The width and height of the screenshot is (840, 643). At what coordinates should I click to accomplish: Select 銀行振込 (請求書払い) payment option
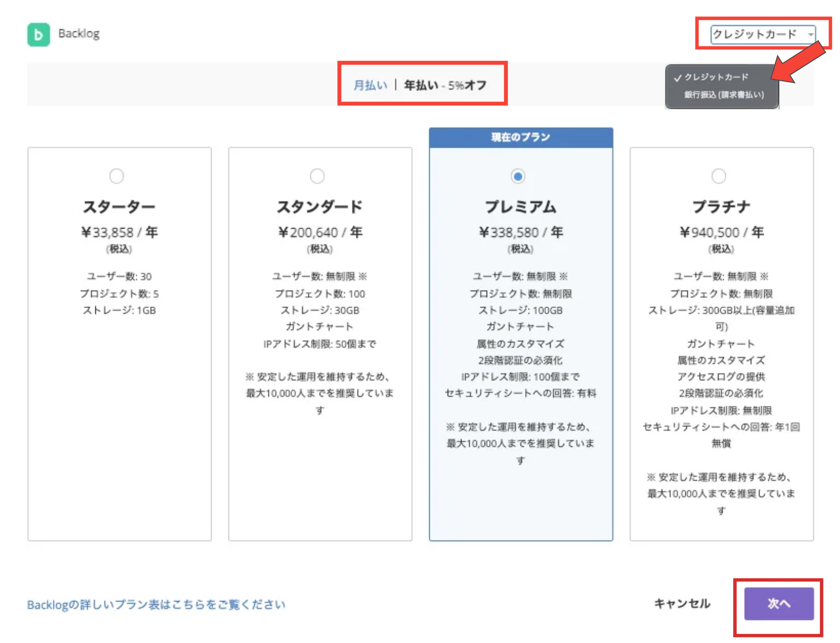pos(722,95)
